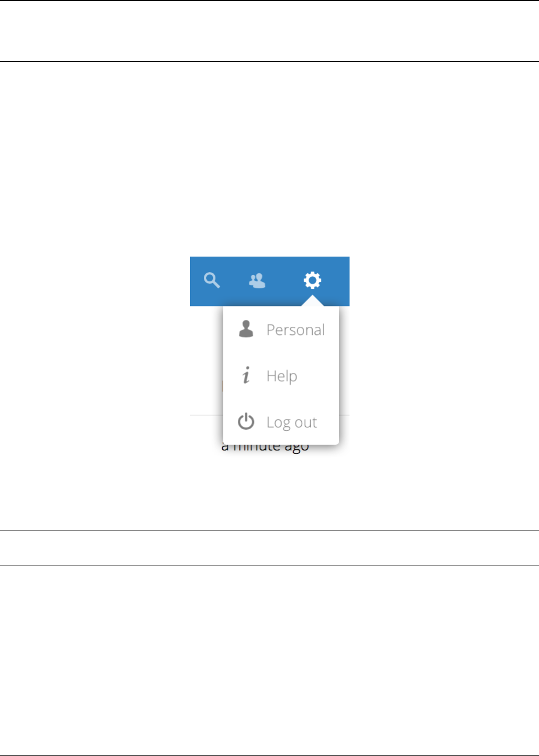Image resolution: width=539 pixels, height=756 pixels.
Task: Click the blue header right of the gear
Action: (x=336, y=281)
